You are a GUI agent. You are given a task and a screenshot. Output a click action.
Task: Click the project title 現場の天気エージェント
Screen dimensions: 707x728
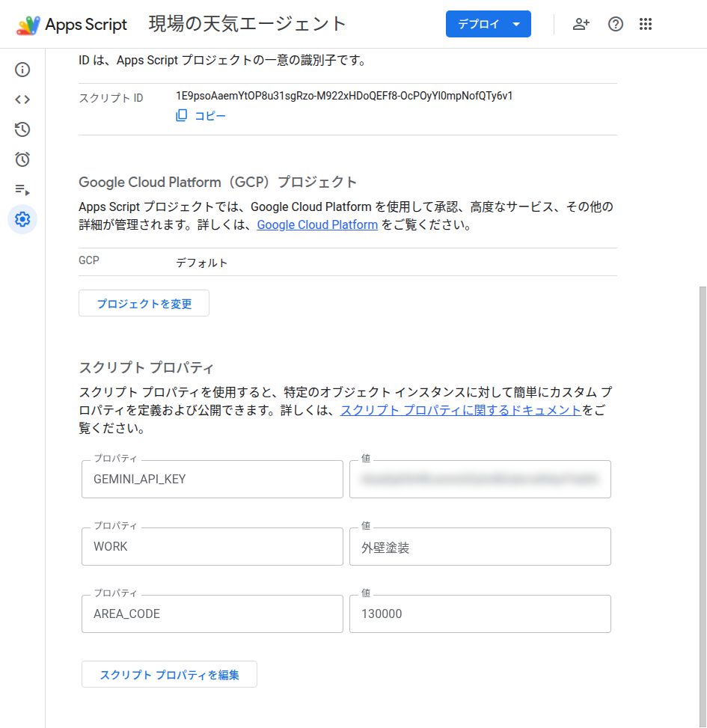coord(248,24)
